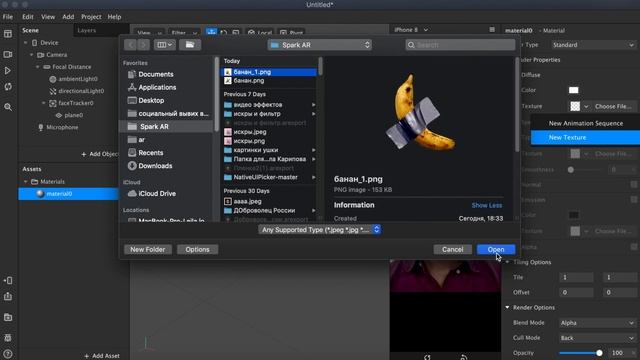Open the layout panel icon in left toolbar
Viewport: 640px width, 360px height.
click(8, 34)
